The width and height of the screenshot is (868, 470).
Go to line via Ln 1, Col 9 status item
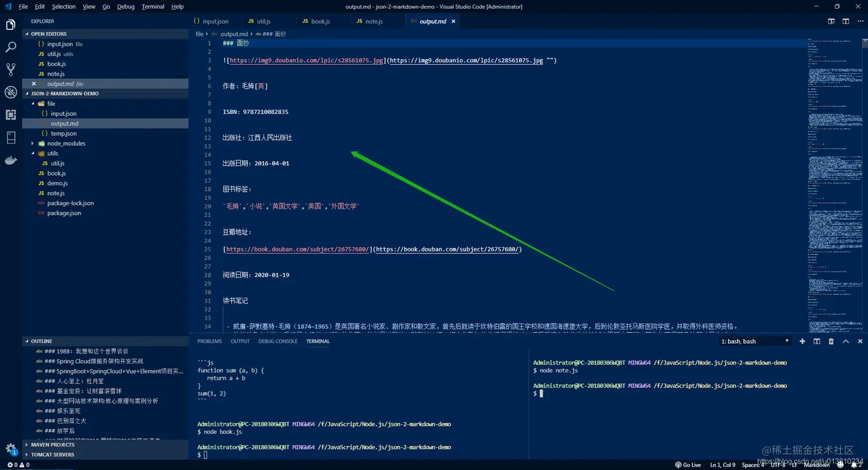pos(722,465)
